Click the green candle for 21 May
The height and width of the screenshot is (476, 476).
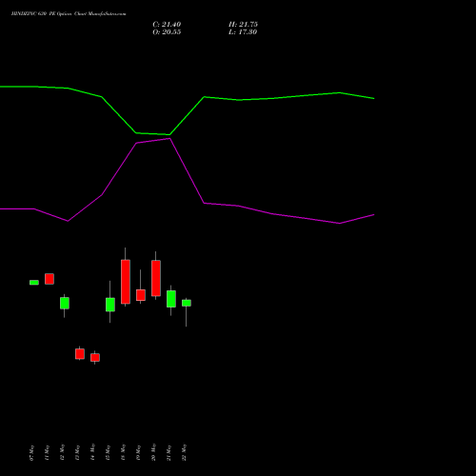(171, 299)
